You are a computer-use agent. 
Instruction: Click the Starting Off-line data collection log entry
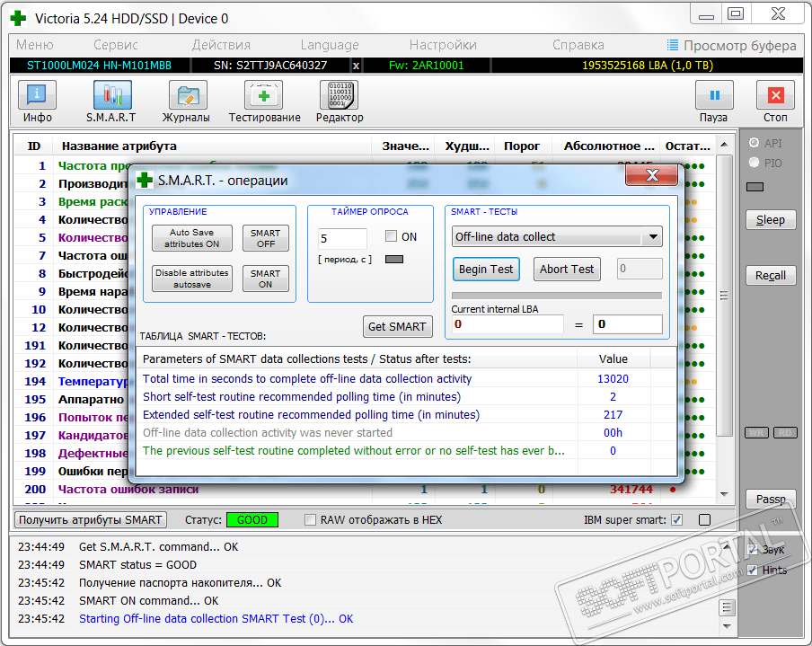pyautogui.click(x=216, y=618)
